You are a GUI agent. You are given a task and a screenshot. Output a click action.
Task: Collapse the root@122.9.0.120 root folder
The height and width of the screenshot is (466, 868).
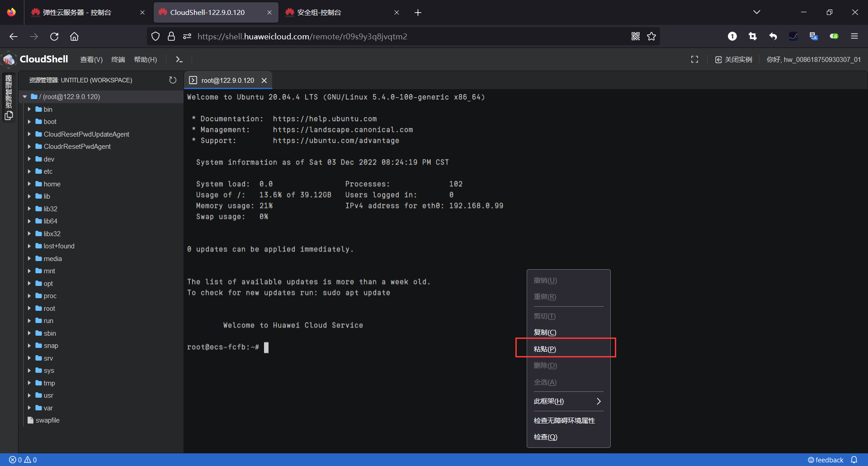pyautogui.click(x=25, y=97)
